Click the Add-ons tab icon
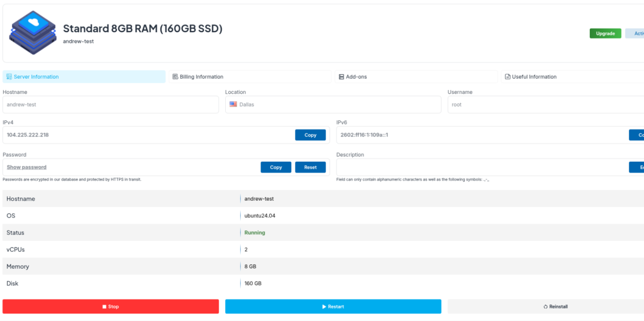 tap(341, 77)
